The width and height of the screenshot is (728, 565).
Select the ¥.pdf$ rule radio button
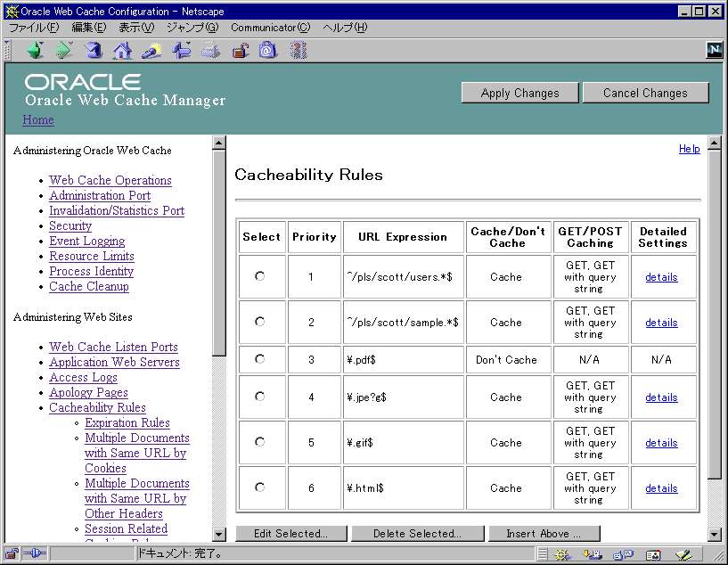pos(260,359)
